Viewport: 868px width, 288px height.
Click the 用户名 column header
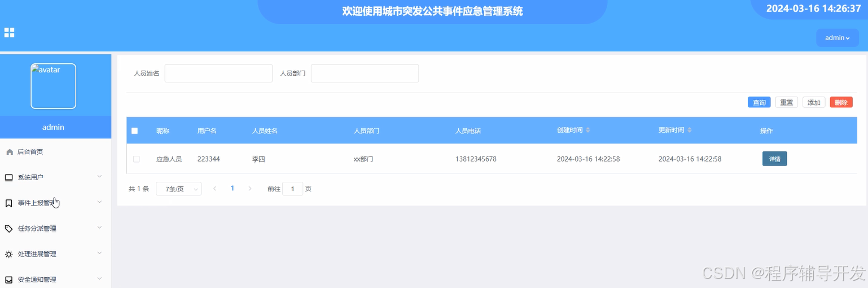click(207, 131)
